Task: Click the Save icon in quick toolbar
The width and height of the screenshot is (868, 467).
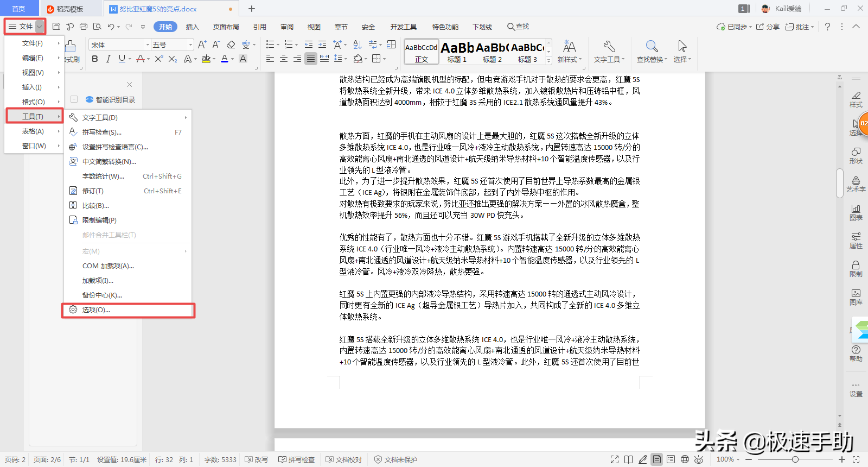Action: [56, 27]
